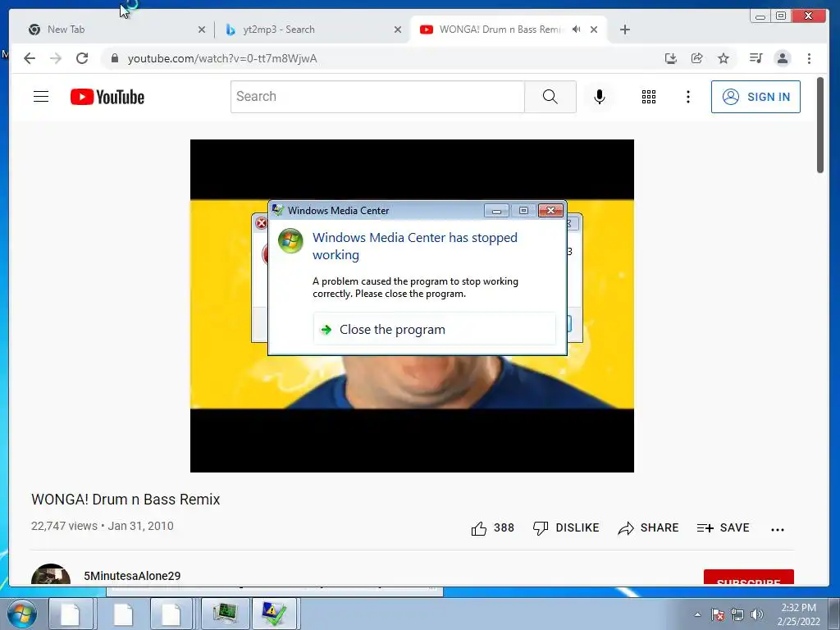Click the SIGN IN button

pos(756,97)
